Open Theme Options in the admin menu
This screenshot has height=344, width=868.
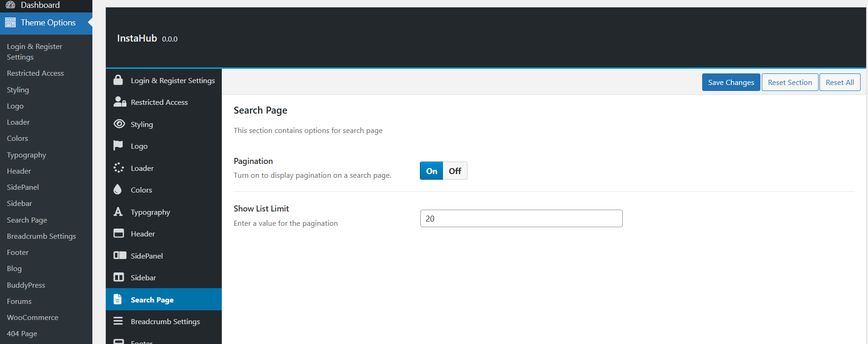click(48, 23)
